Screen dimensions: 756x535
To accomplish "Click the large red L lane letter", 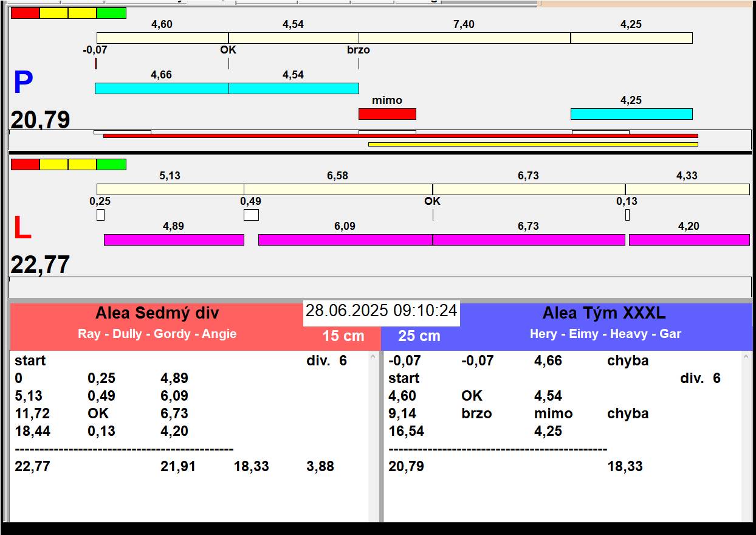I will click(x=22, y=229).
